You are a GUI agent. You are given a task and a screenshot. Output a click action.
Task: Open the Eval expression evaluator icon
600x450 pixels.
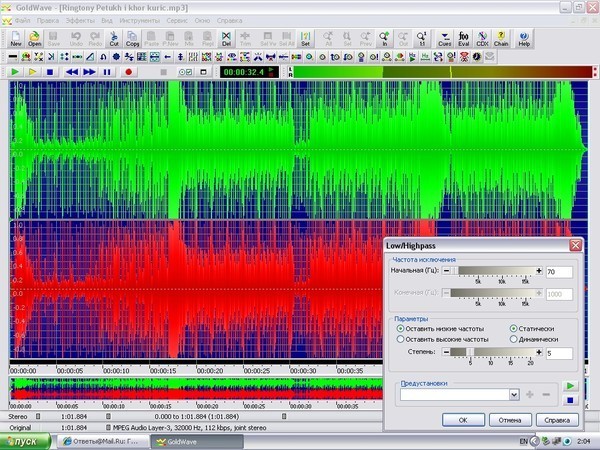(463, 39)
